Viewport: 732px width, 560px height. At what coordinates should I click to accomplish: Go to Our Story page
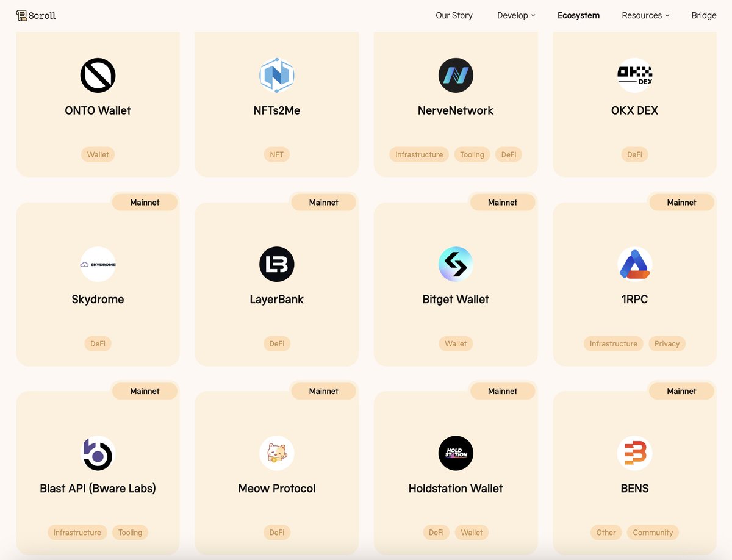pyautogui.click(x=454, y=15)
